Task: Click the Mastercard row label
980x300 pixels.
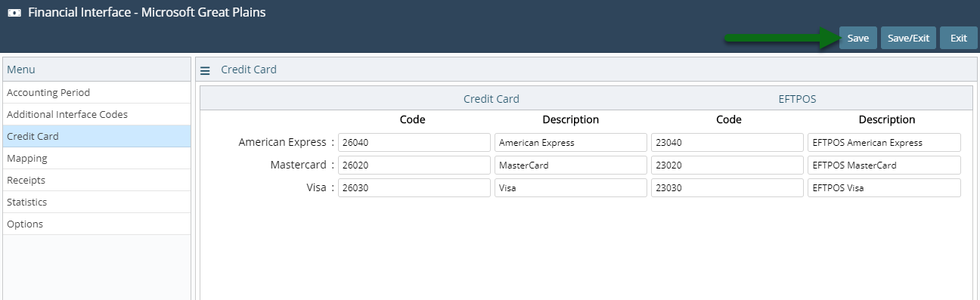Action: pyautogui.click(x=299, y=165)
